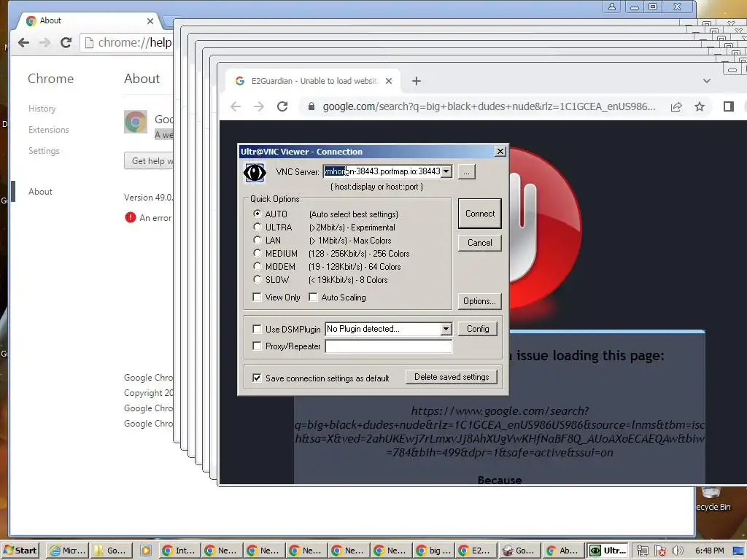The height and width of the screenshot is (560, 747).
Task: Reload the E2Guardian page
Action: coord(282,106)
